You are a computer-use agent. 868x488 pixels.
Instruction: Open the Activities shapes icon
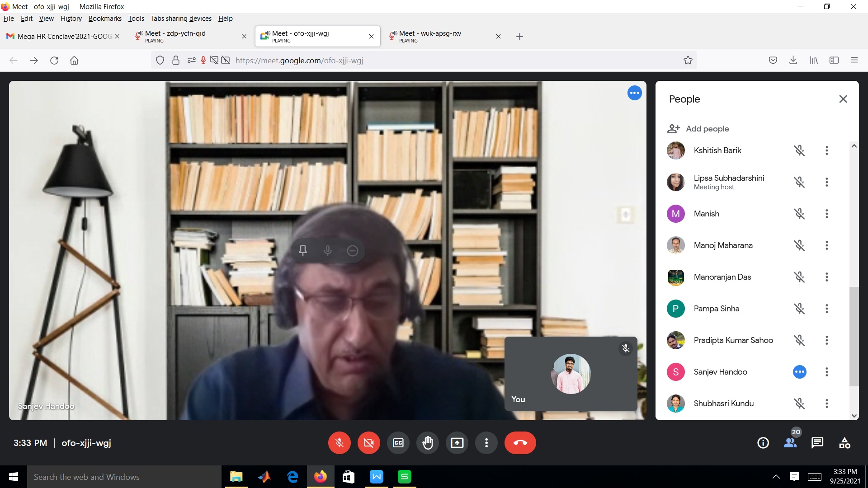[844, 443]
